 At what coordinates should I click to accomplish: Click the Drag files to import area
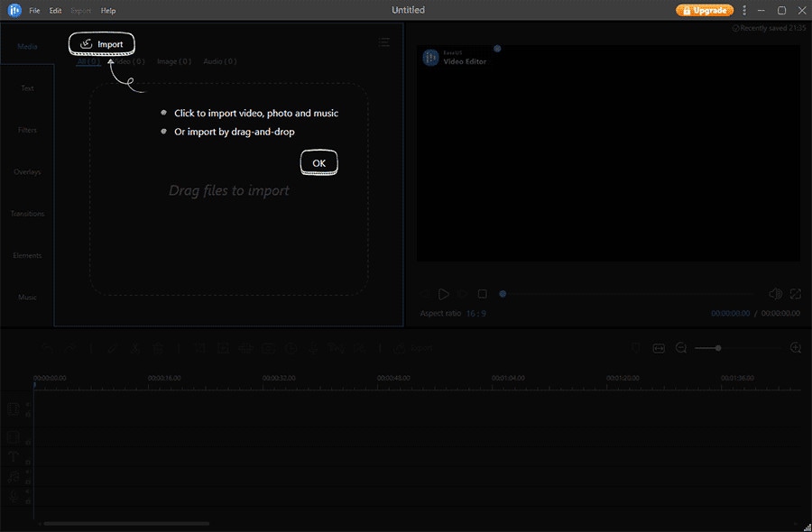click(229, 190)
